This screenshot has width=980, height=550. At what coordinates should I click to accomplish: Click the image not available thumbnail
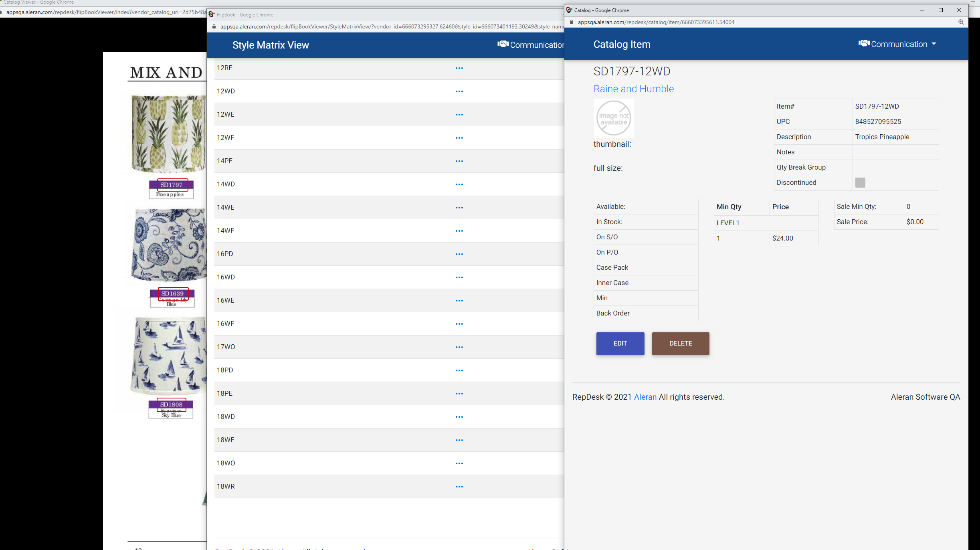pyautogui.click(x=614, y=118)
